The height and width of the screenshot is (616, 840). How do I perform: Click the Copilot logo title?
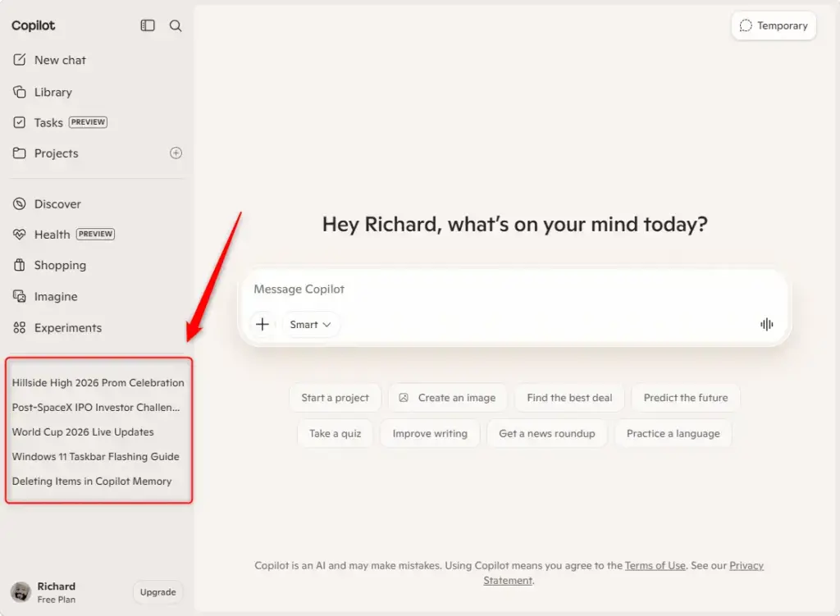(x=33, y=25)
